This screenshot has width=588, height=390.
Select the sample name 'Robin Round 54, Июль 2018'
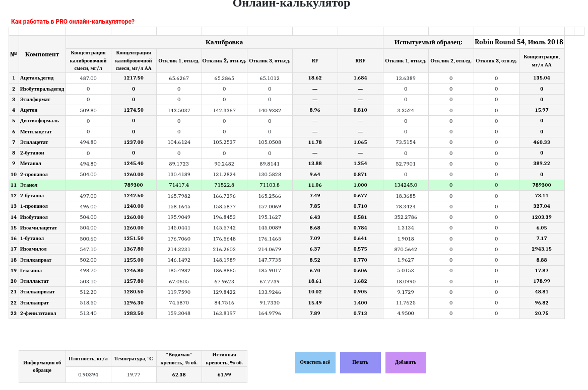pos(518,42)
